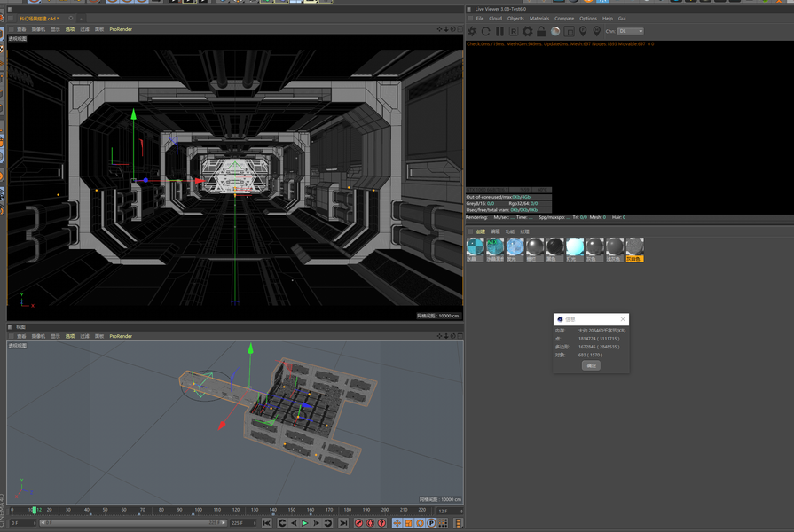The height and width of the screenshot is (532, 794).
Task: Open Help menu in Live Viewer
Action: pos(607,19)
